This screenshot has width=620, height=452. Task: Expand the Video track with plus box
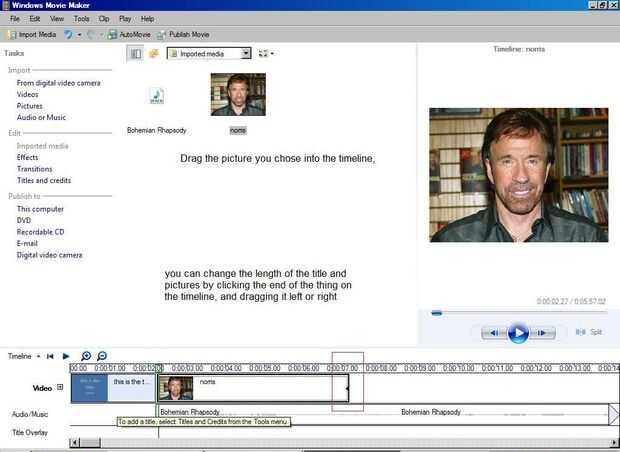60,387
